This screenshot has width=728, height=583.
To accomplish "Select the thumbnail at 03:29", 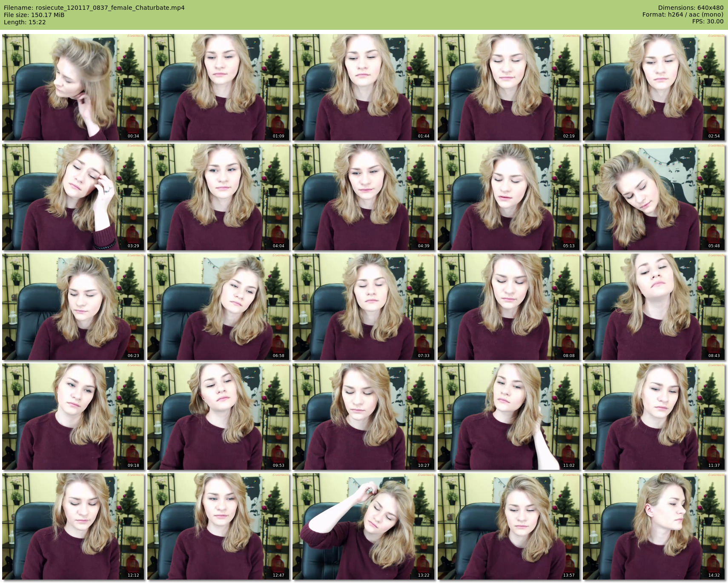I will coord(73,197).
